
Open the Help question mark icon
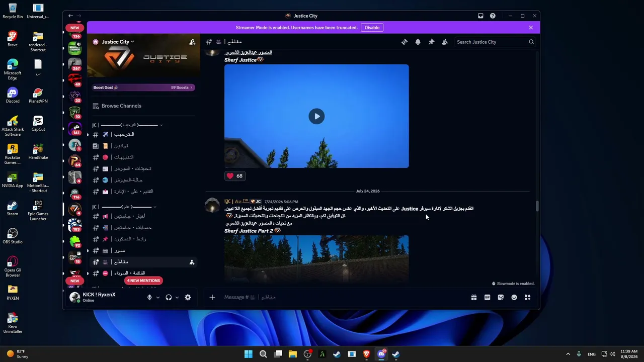(493, 16)
